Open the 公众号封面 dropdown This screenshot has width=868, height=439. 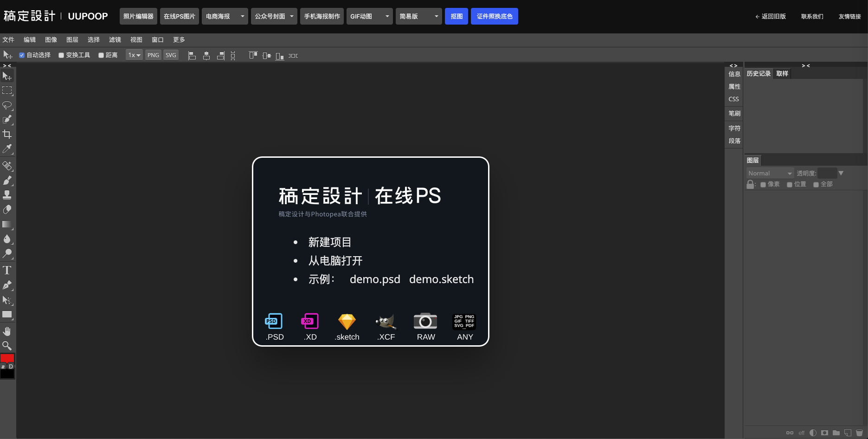[274, 16]
